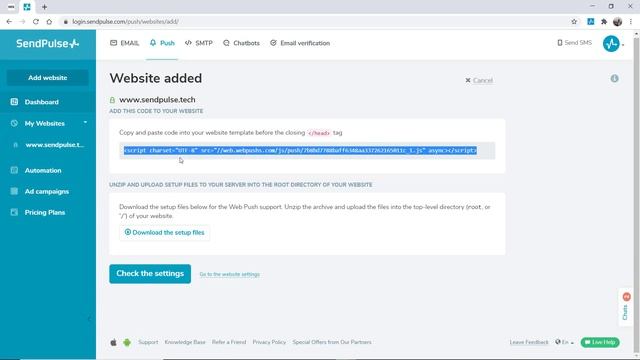Viewport: 640px width, 360px height.
Task: Open the browser extensions puzzle icon
Action: (604, 22)
